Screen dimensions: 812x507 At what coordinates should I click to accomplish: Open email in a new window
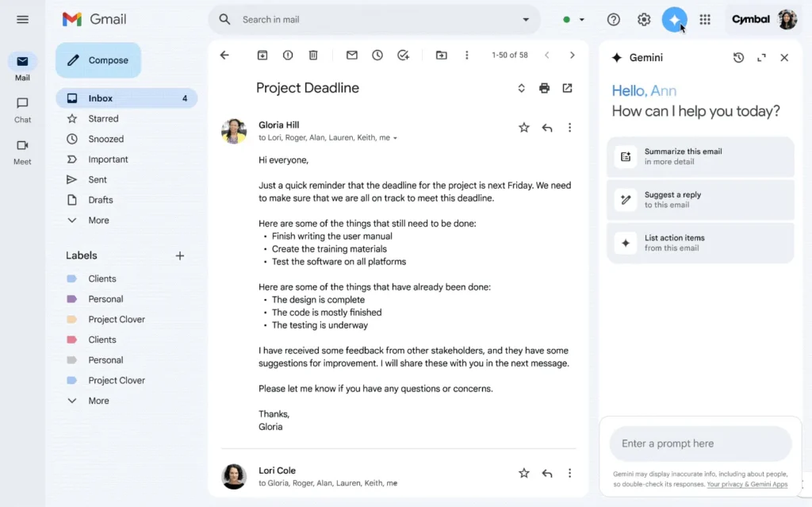click(567, 87)
